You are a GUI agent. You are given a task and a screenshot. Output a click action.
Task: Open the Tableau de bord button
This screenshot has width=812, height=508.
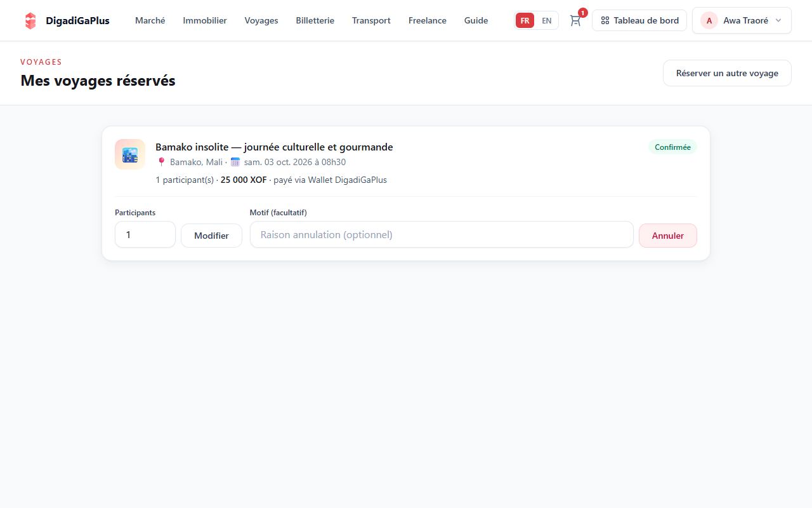point(639,20)
